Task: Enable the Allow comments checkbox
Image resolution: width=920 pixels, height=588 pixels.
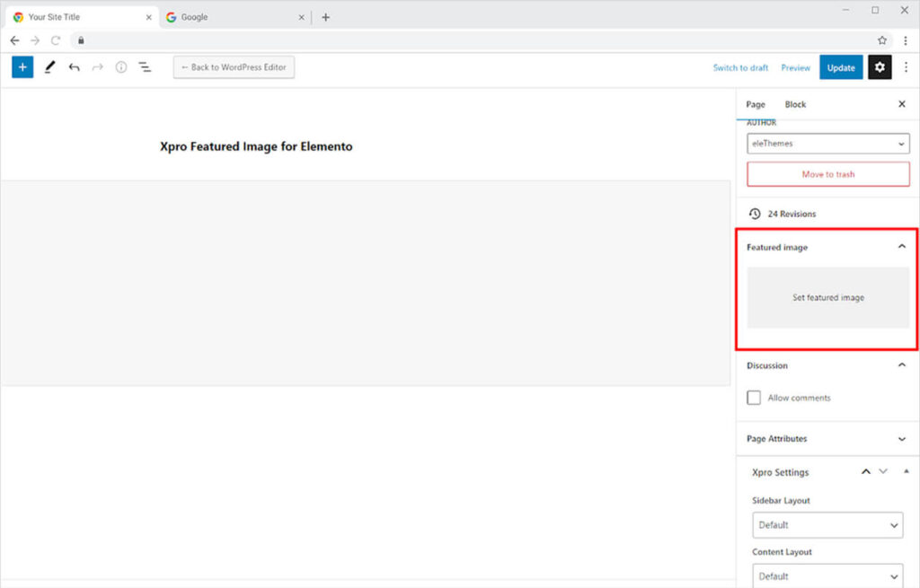Action: coord(754,398)
